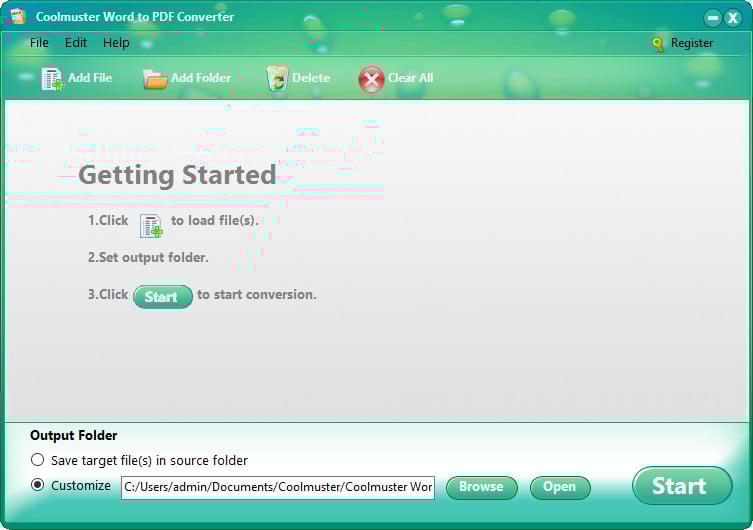Minimize the Coolmuster window
Image resolution: width=753 pixels, height=530 pixels.
tap(713, 18)
